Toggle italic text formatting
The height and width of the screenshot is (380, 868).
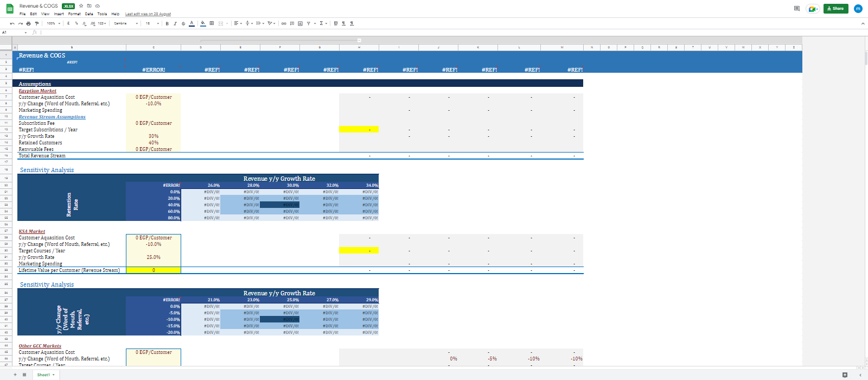(x=175, y=23)
